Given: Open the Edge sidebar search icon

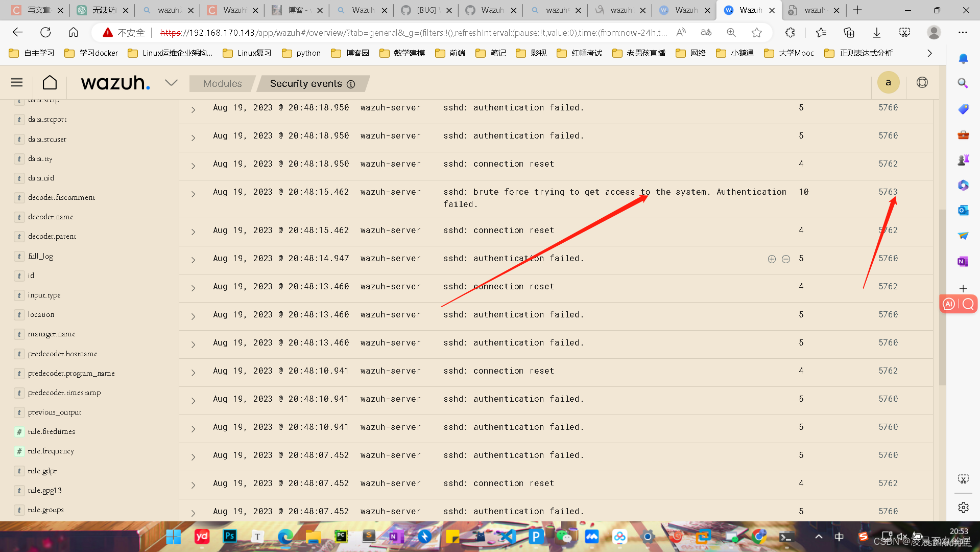Looking at the screenshot, I should tap(963, 83).
